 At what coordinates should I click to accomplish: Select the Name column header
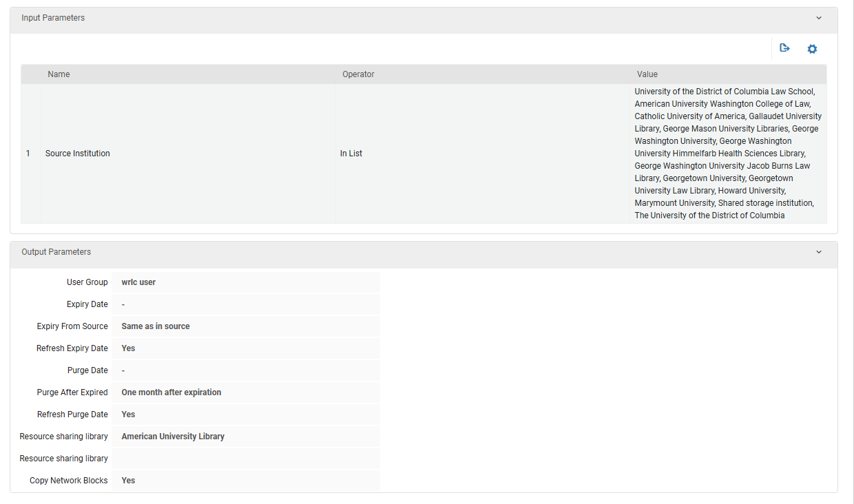tap(59, 74)
